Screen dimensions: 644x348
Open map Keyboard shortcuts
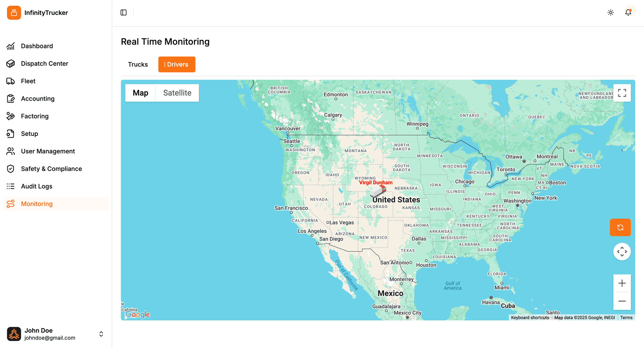(x=530, y=317)
